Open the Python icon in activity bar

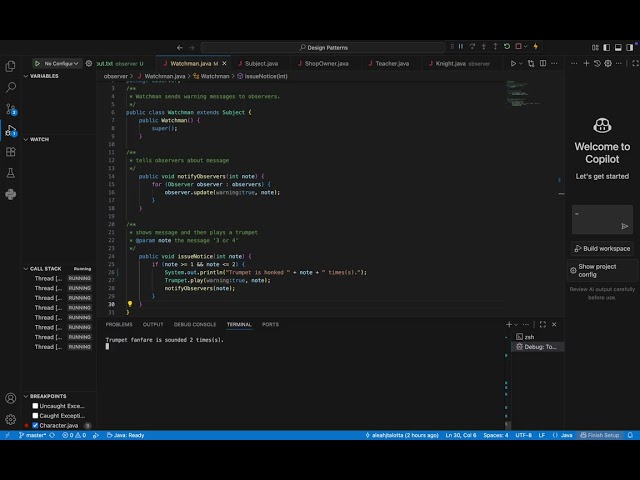coord(11,194)
